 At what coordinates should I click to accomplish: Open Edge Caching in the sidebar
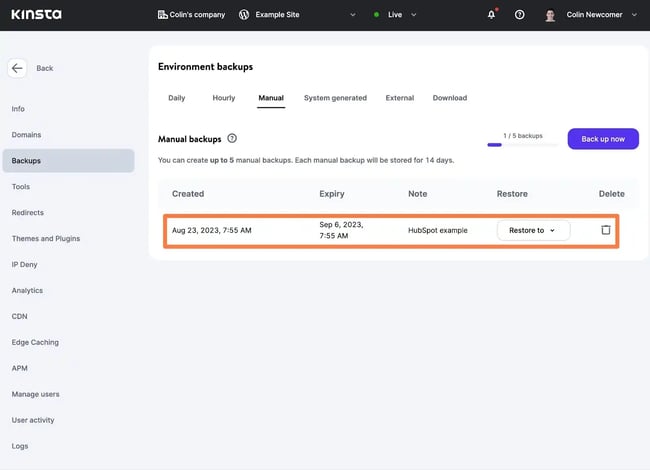click(x=35, y=342)
